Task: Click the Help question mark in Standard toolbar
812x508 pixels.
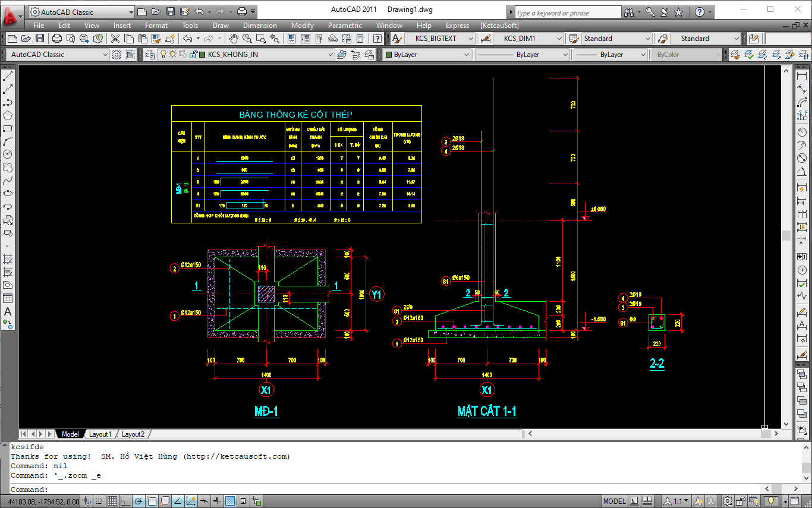Action: coord(377,39)
